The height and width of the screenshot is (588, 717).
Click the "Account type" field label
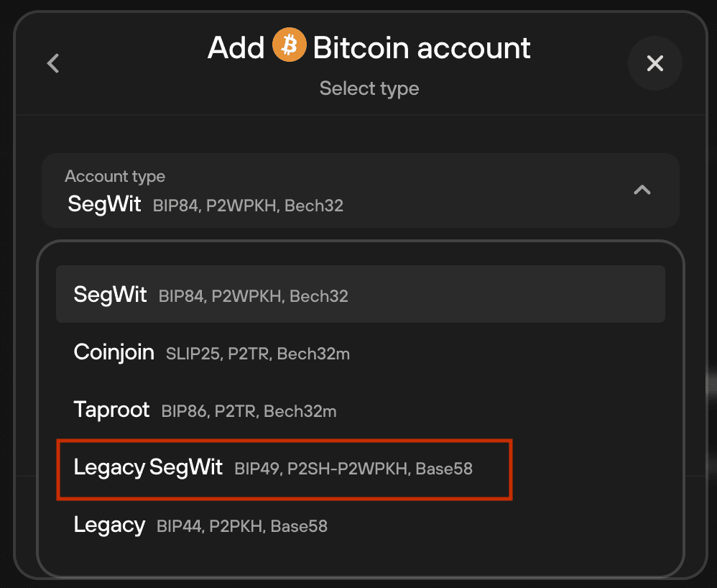[x=115, y=176]
